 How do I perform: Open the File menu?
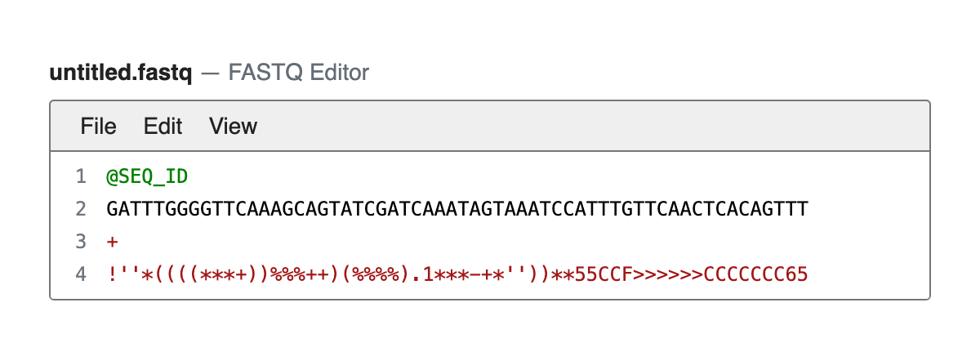click(98, 127)
